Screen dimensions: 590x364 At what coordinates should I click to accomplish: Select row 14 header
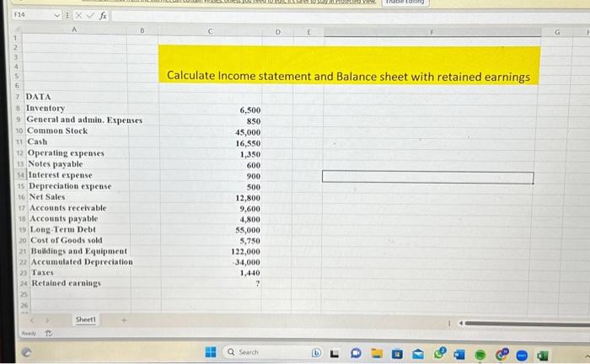tap(21, 175)
